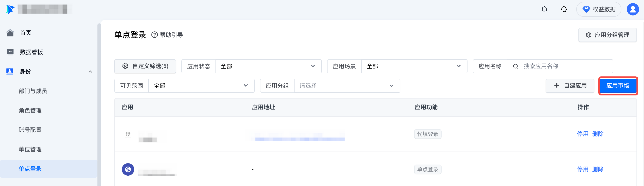Screen dimensions: 644x186
Task: Select 单位管理 in the sidebar
Action: 30,149
